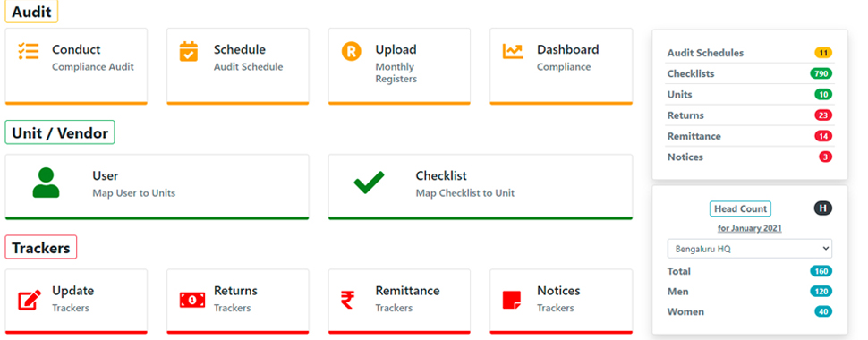Open the Map Checklist to Unit card
This screenshot has height=340, width=868.
[480, 187]
